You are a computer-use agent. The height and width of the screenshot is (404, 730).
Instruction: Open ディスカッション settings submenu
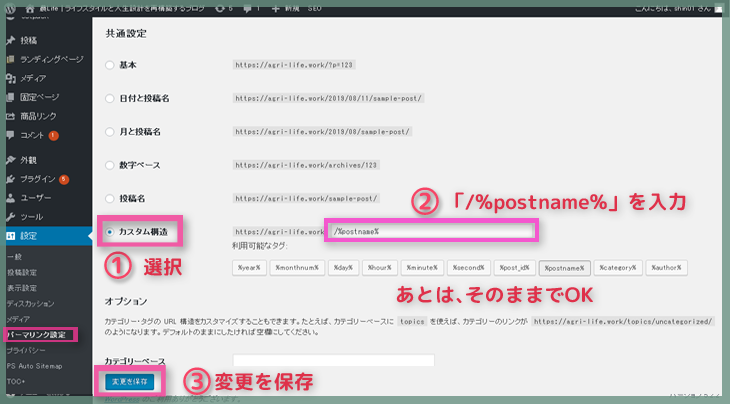pos(30,303)
